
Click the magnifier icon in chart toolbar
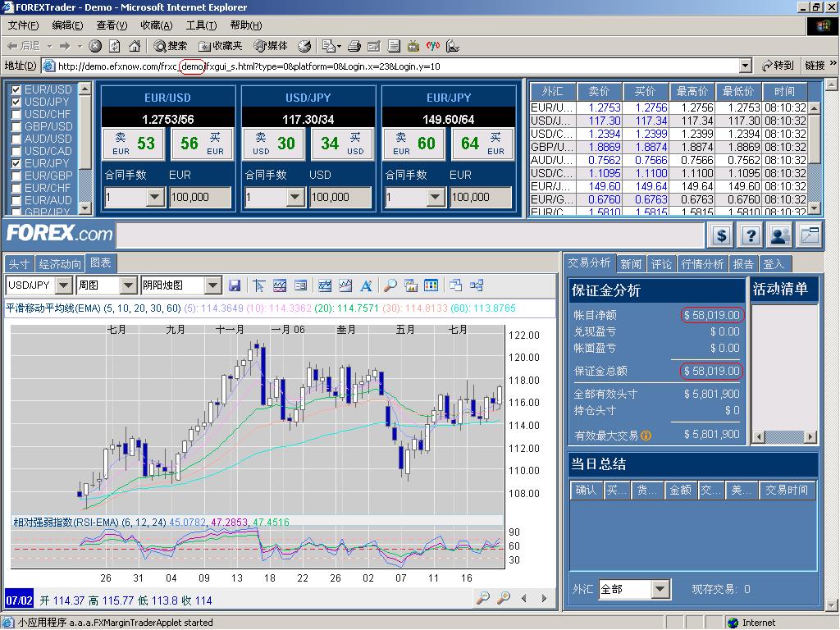390,285
